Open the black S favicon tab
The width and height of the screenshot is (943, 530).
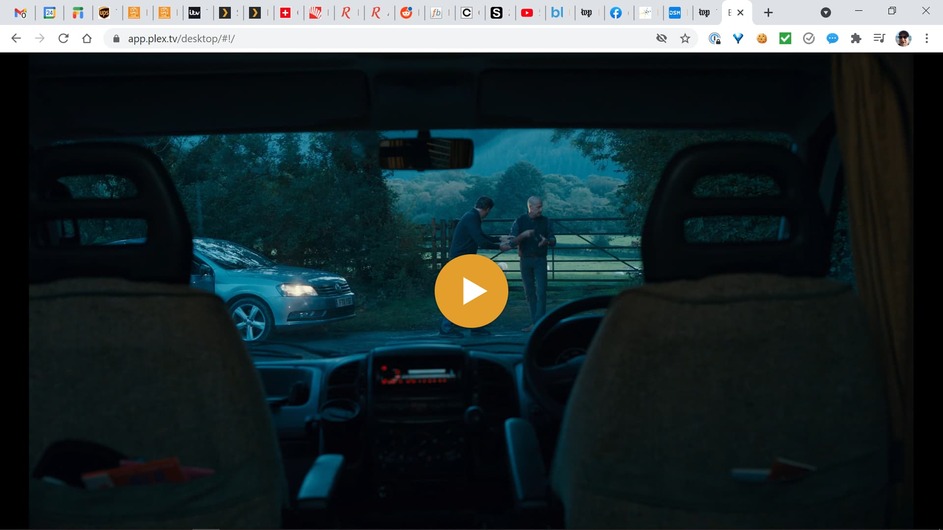pos(496,13)
